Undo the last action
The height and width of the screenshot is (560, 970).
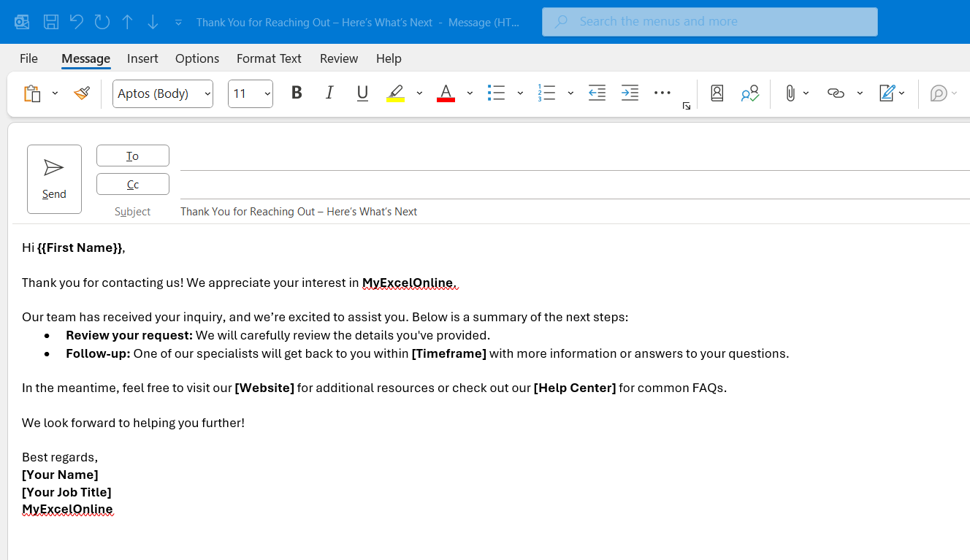pos(77,22)
